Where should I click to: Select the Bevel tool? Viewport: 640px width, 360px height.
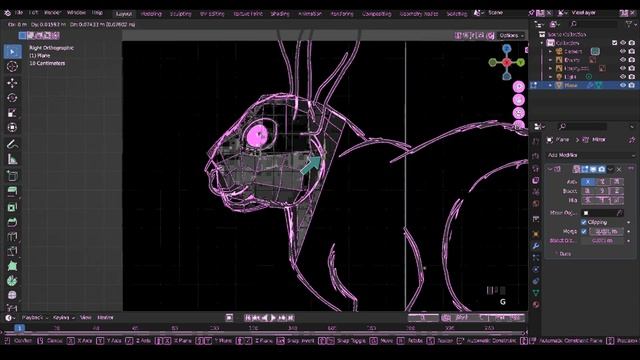click(x=12, y=222)
